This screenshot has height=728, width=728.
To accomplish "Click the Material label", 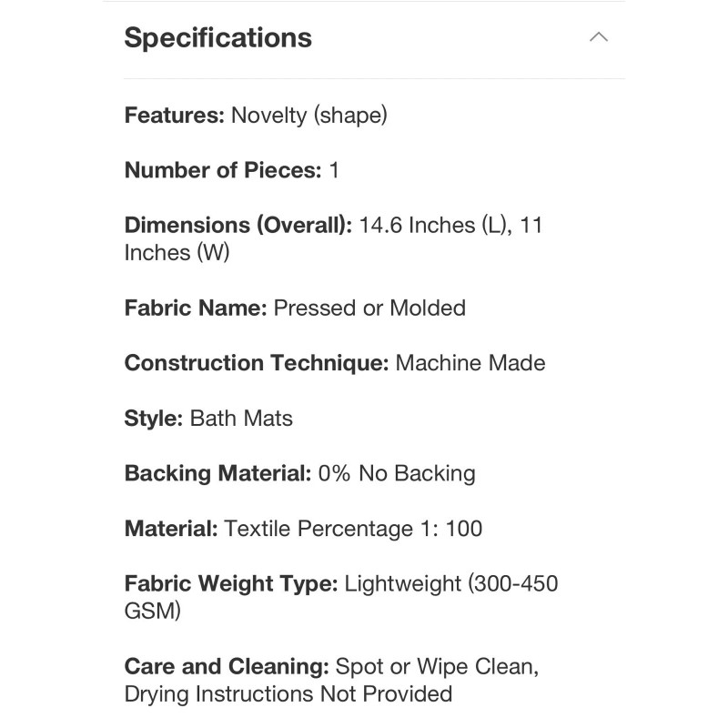I will [x=171, y=528].
